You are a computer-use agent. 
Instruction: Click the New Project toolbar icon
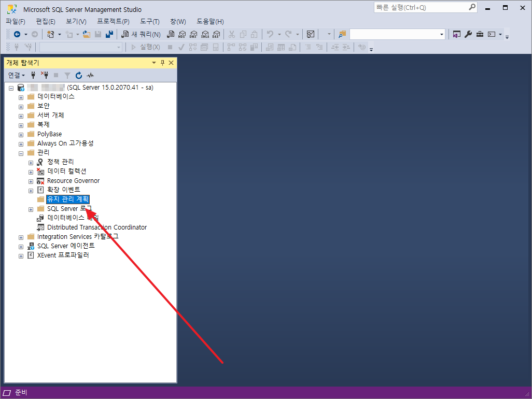[50, 34]
